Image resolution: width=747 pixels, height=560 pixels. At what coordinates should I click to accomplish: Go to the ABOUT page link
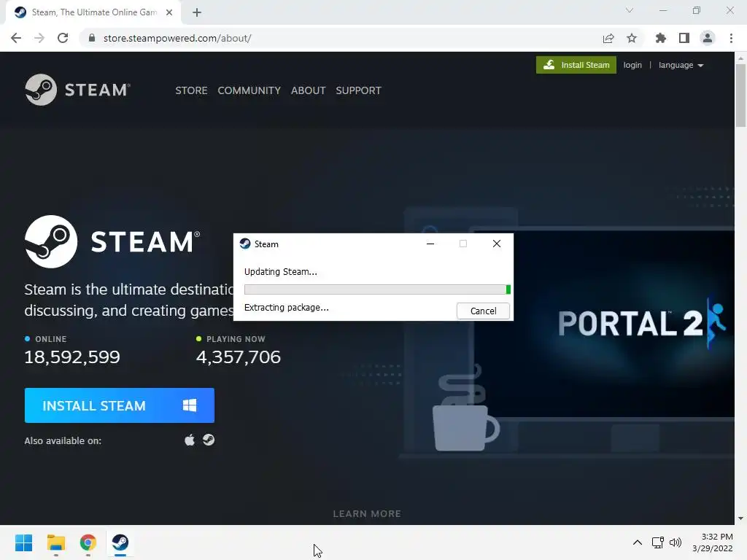pyautogui.click(x=309, y=90)
